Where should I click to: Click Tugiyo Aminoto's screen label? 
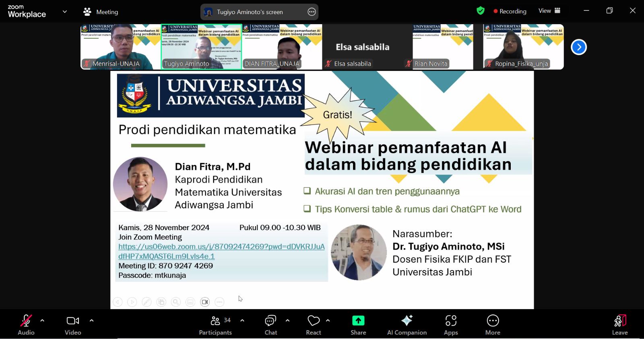click(250, 12)
